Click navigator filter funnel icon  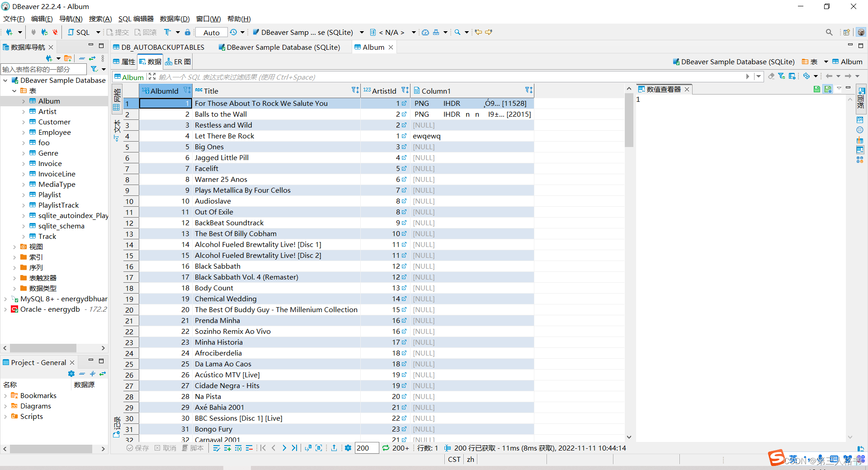[94, 69]
